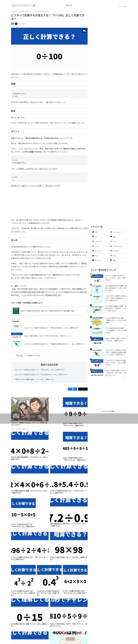The width and height of the screenshot is (138, 644).
Task: Open card 0÷15
Action: pos(30,613)
